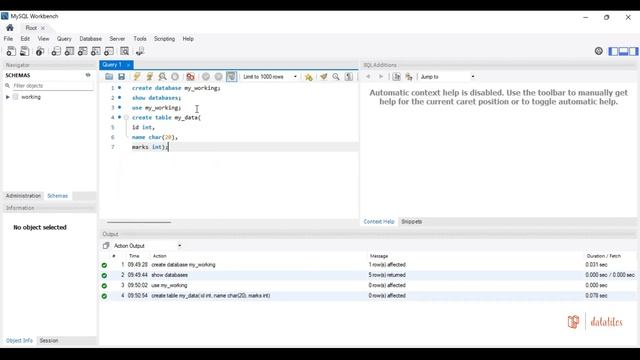640x360 pixels.
Task: Select the working schema entry
Action: pos(31,97)
